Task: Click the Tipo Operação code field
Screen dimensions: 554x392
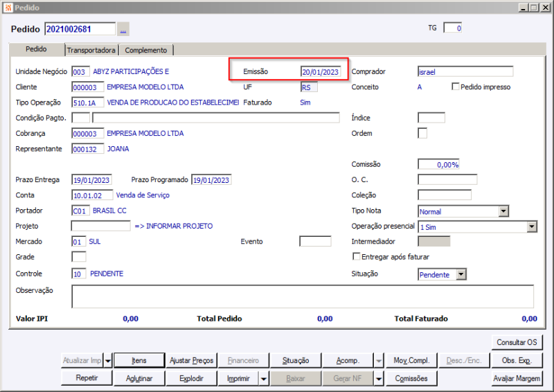Action: [88, 103]
